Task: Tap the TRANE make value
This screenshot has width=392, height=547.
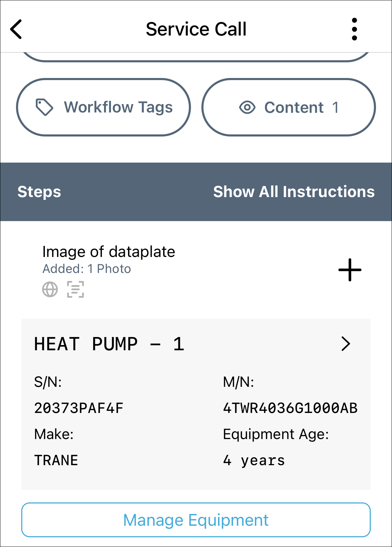Action: pyautogui.click(x=56, y=460)
